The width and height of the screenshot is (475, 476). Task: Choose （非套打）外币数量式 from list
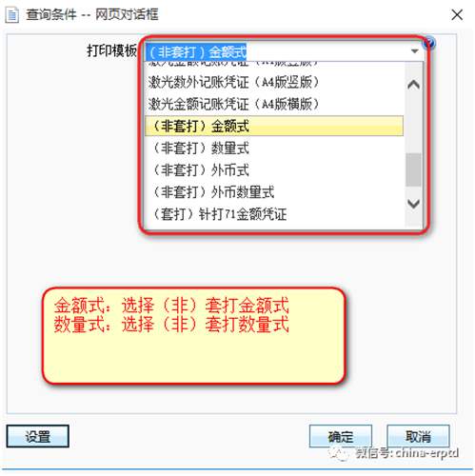(x=274, y=191)
